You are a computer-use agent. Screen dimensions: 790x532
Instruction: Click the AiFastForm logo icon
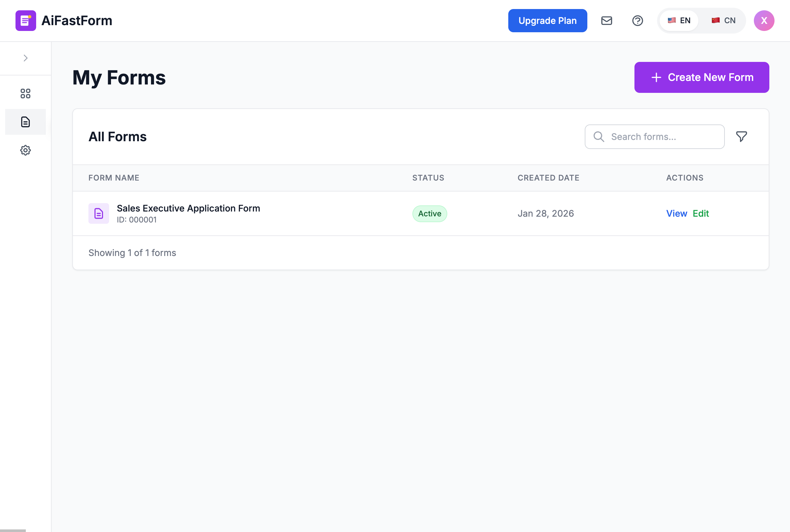click(x=25, y=21)
